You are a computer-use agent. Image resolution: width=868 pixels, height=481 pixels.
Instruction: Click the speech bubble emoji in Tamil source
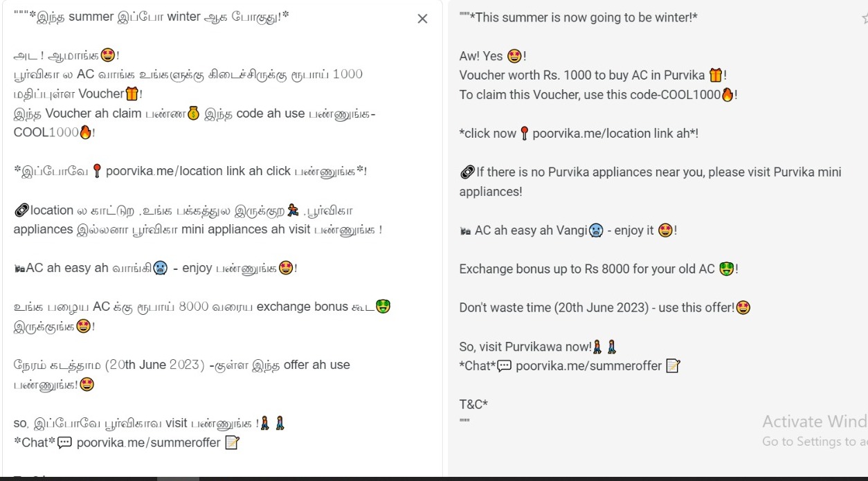64,442
